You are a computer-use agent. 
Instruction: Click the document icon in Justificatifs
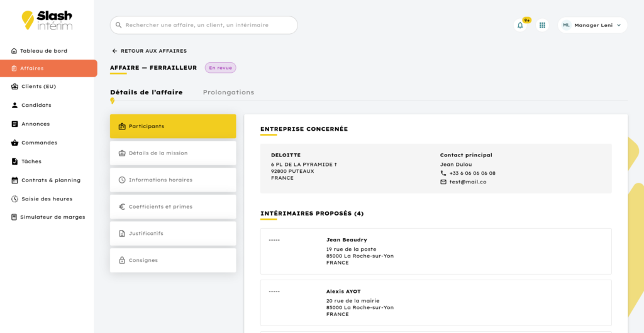pyautogui.click(x=121, y=233)
